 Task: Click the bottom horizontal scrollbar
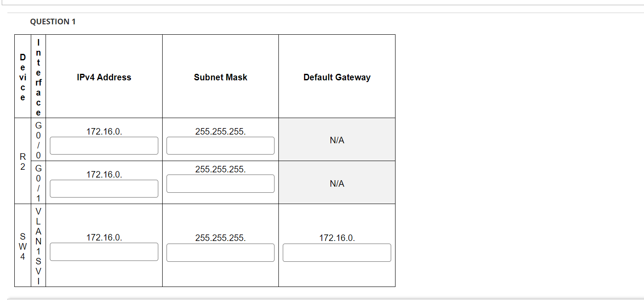tap(321, 298)
